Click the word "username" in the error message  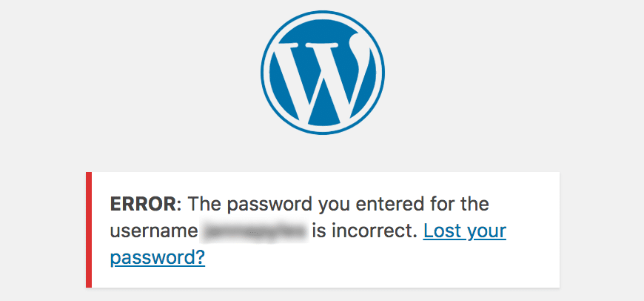coord(153,231)
